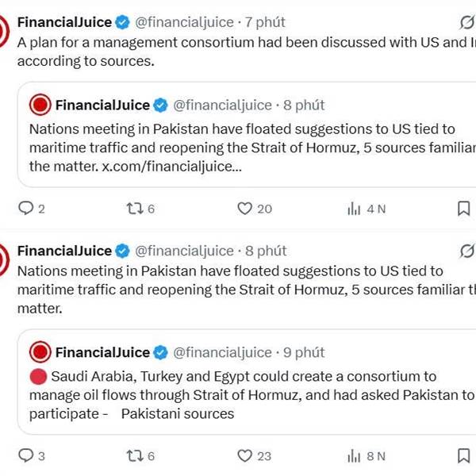The height and width of the screenshot is (476, 476).
Task: View analytics showing 4 N views
Action: pyautogui.click(x=354, y=209)
